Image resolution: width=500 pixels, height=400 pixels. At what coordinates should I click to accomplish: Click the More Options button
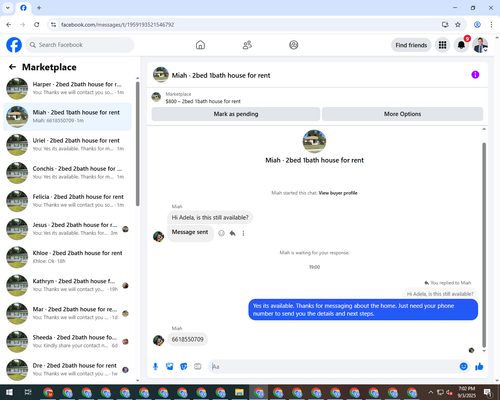tap(402, 114)
